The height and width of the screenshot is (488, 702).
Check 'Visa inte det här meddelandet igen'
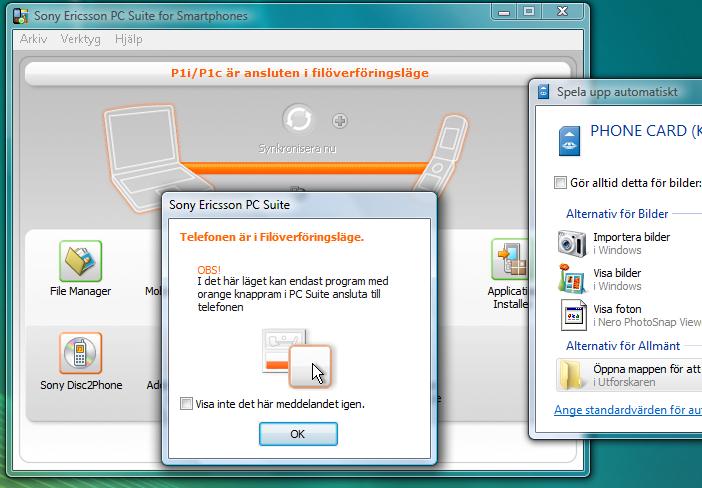click(186, 404)
